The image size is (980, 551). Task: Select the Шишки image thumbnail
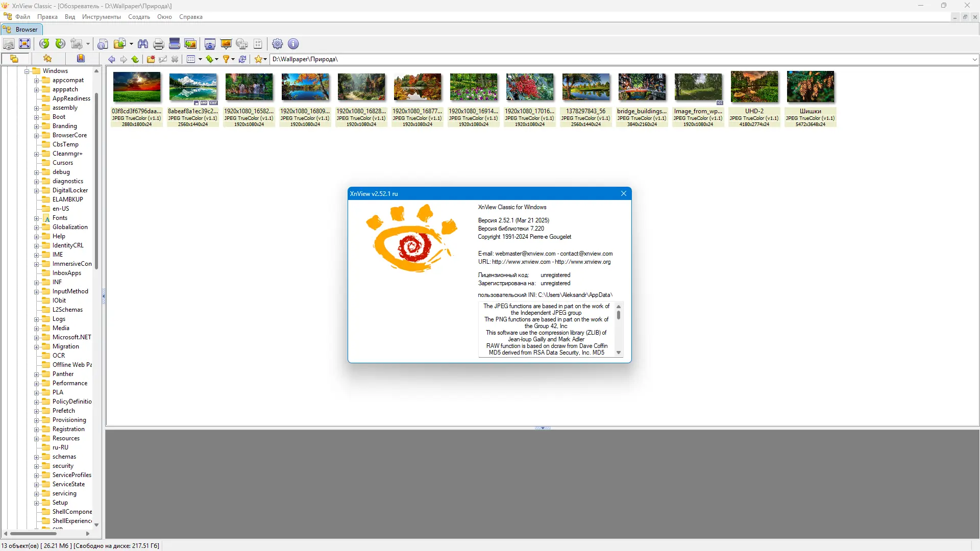point(810,88)
